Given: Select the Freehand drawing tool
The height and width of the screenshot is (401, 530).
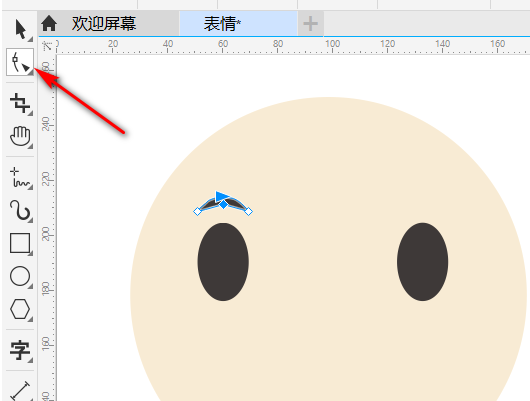Looking at the screenshot, I should point(20,177).
